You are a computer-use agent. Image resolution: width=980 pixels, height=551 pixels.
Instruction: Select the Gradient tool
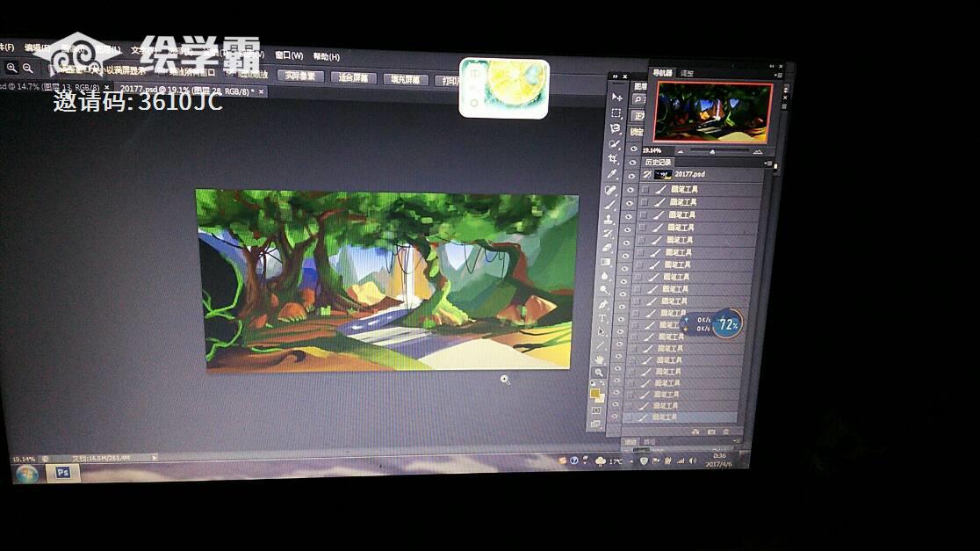pos(606,261)
